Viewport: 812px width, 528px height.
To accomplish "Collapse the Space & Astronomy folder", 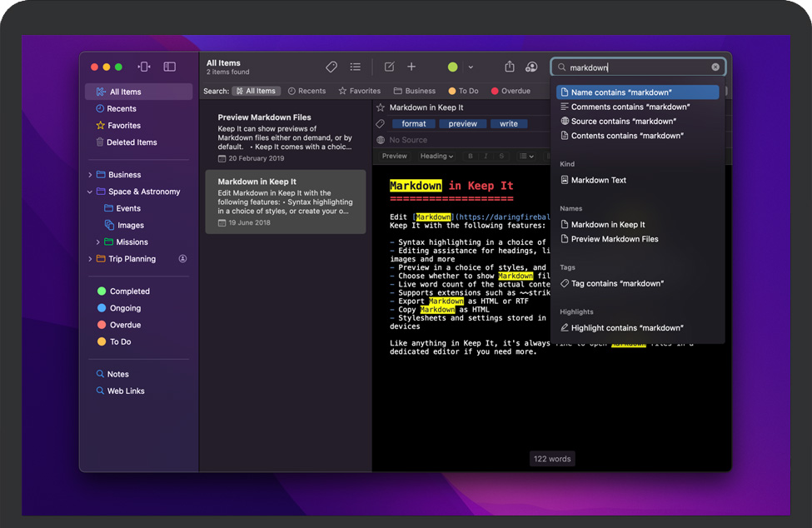I will click(x=90, y=192).
